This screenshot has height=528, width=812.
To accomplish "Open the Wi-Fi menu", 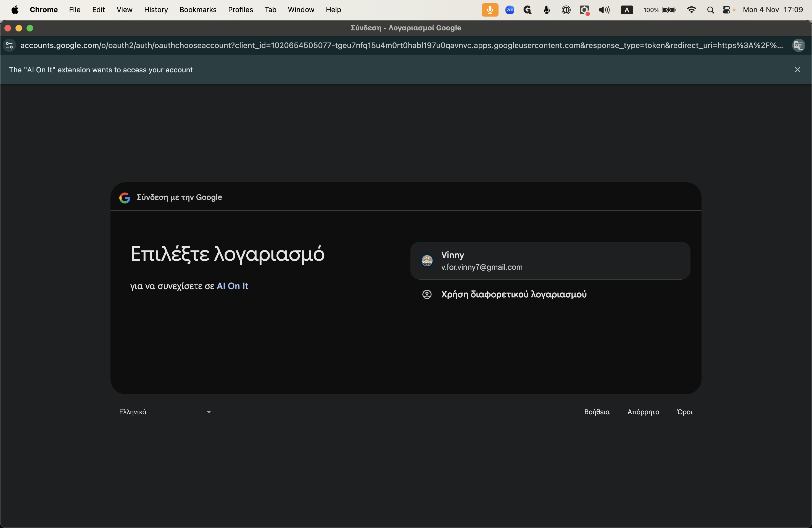I will (691, 10).
